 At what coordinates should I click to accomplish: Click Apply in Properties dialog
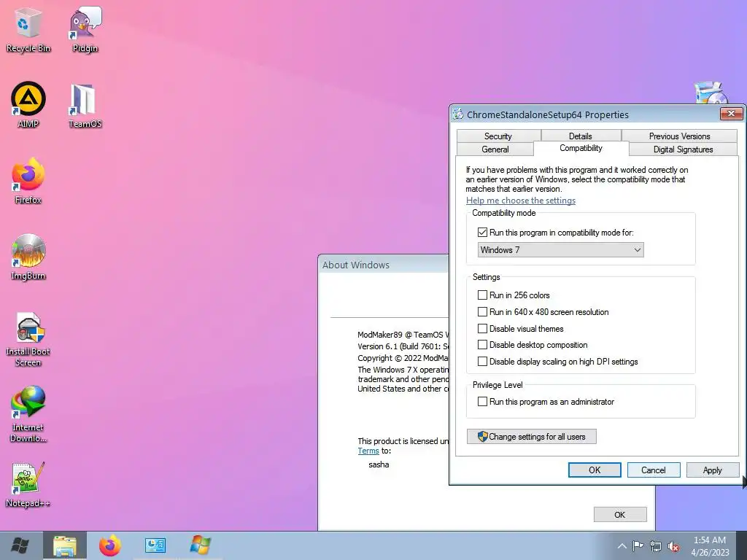(712, 470)
